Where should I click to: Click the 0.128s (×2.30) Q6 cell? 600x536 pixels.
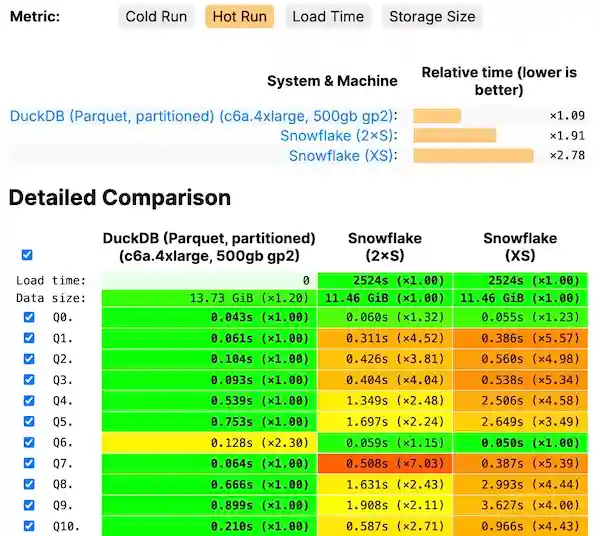click(x=209, y=443)
